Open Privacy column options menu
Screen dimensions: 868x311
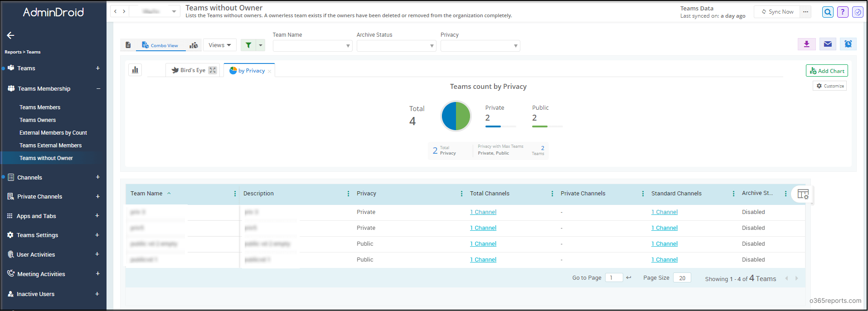click(x=461, y=194)
